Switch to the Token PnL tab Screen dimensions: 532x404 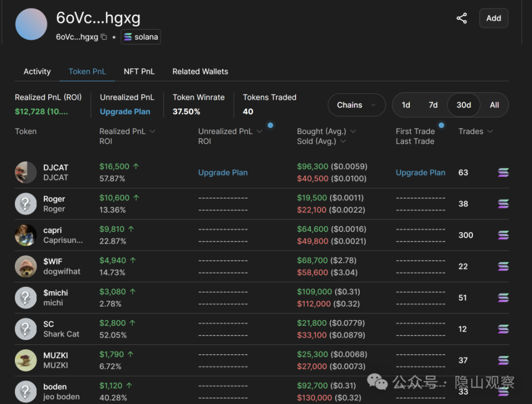click(87, 72)
